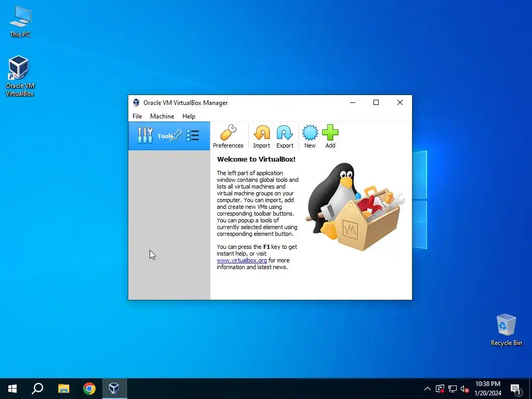Screen dimensions: 532x399
Task: Click the VirtualBox taskbar button
Action: [114, 389]
